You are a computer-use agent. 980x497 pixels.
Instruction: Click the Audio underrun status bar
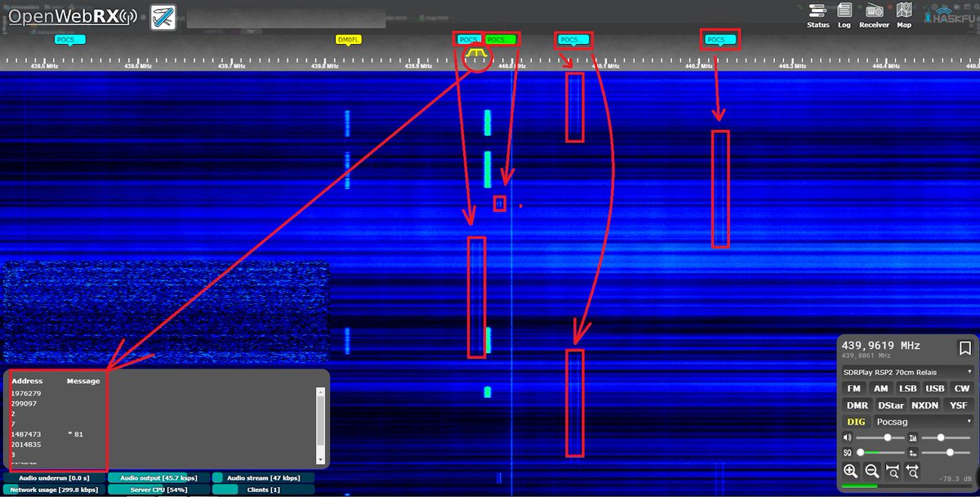coord(53,478)
